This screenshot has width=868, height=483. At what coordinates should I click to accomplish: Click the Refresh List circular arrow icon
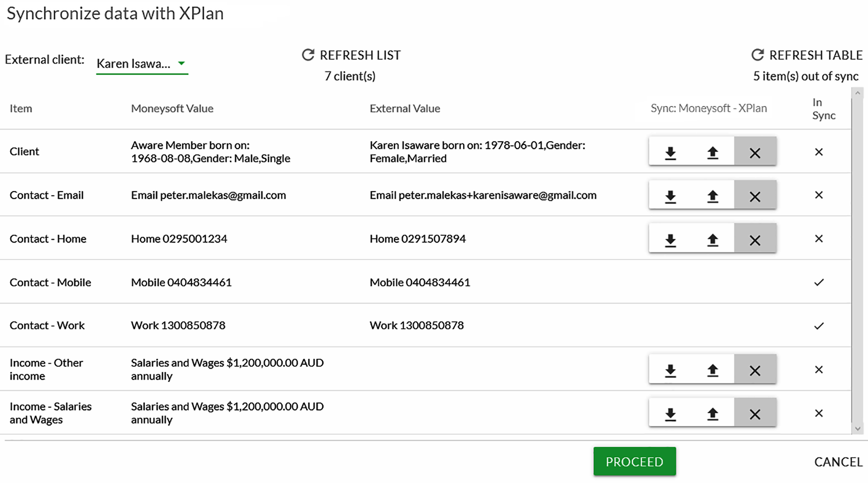pyautogui.click(x=308, y=55)
